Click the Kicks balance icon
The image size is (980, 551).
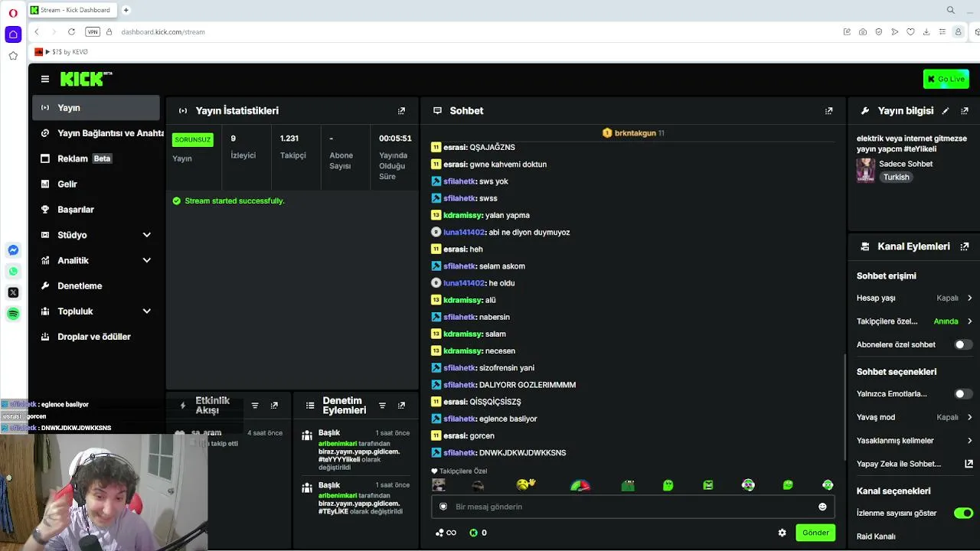[x=473, y=533]
